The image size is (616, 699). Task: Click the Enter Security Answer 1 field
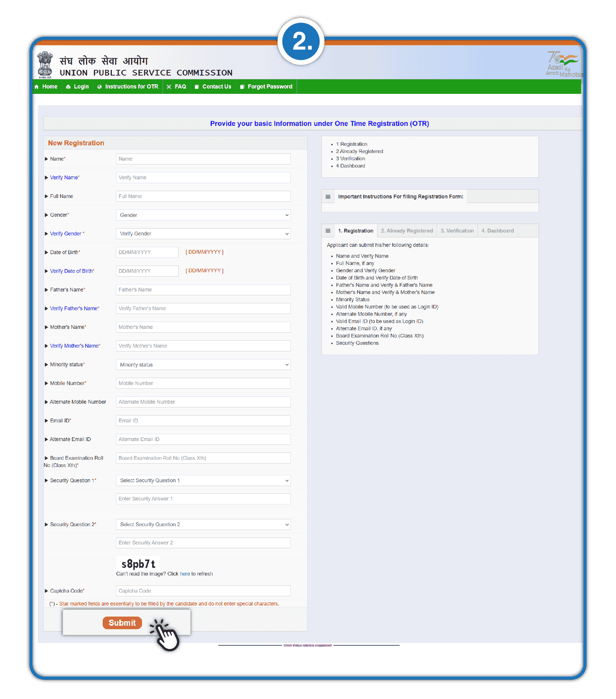tap(203, 499)
